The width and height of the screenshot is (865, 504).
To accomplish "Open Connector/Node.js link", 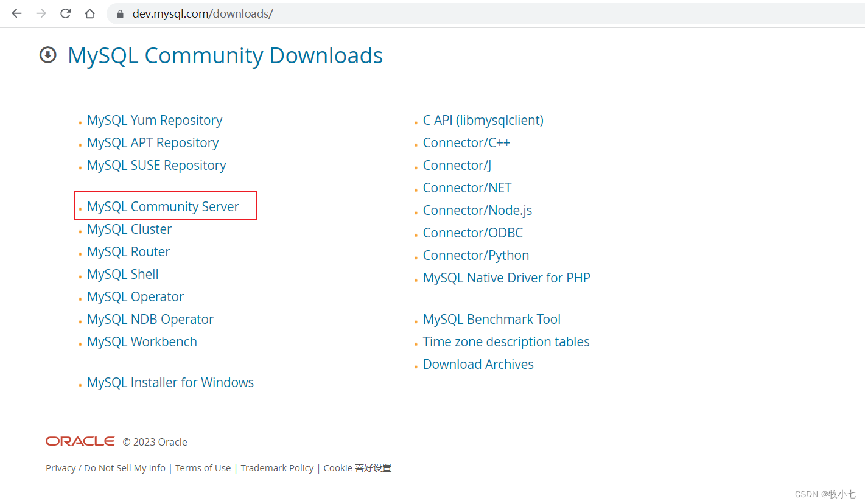I will click(478, 210).
